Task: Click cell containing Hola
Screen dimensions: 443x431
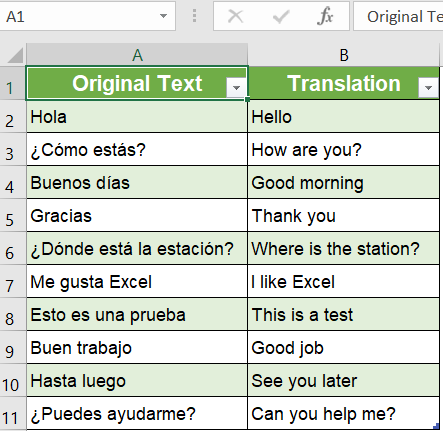Action: click(137, 117)
